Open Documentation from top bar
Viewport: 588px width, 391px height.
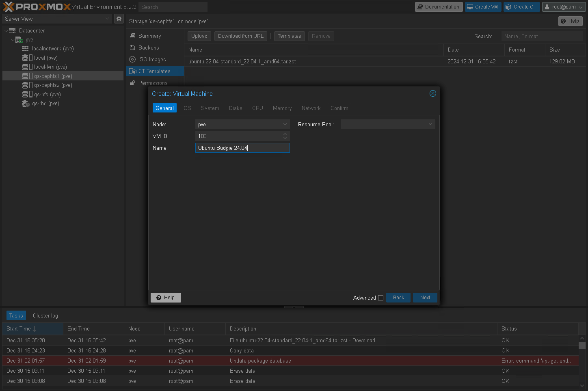point(439,7)
